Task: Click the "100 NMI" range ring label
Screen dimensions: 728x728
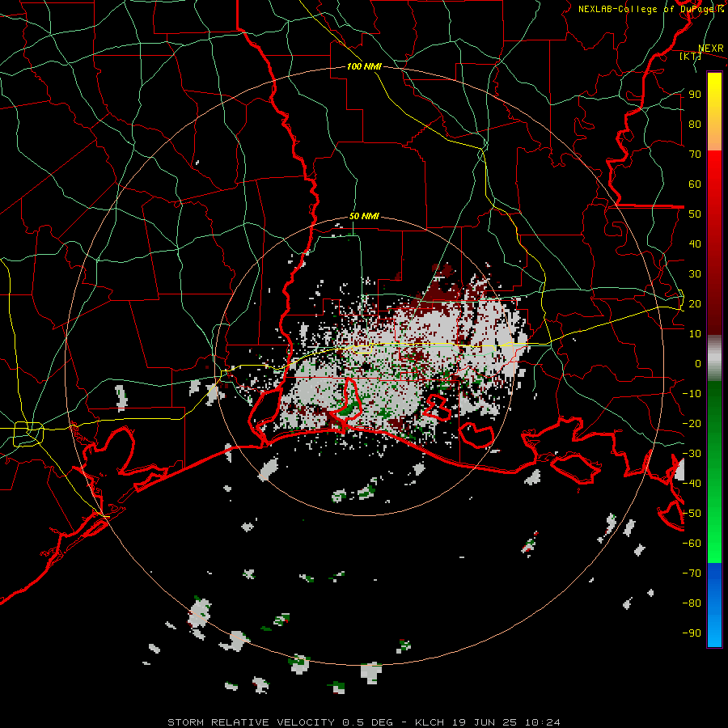Action: click(x=364, y=67)
